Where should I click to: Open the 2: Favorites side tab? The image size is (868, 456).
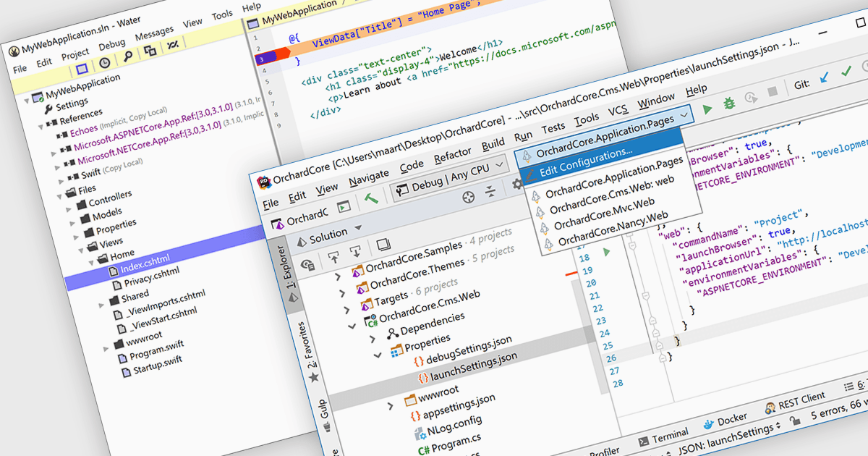click(310, 353)
